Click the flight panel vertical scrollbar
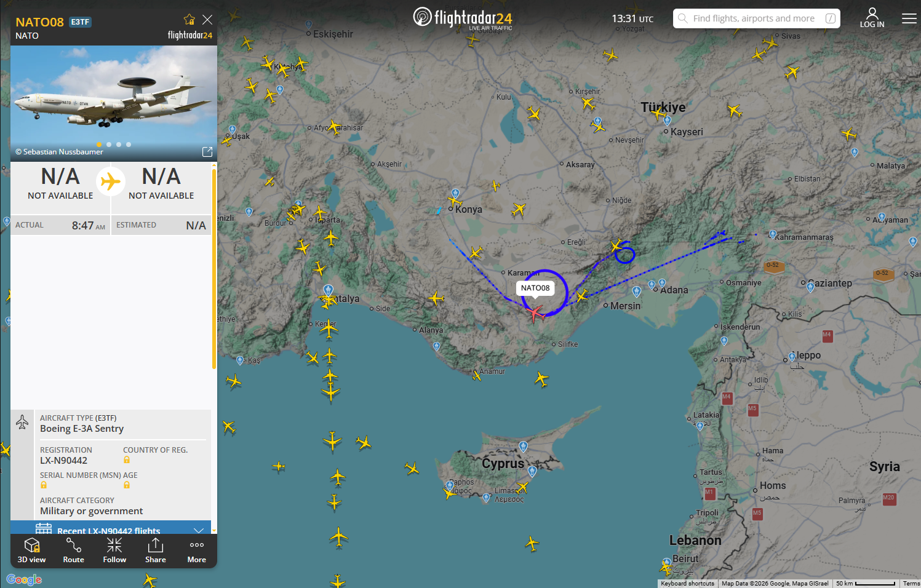921x588 pixels. [x=214, y=269]
